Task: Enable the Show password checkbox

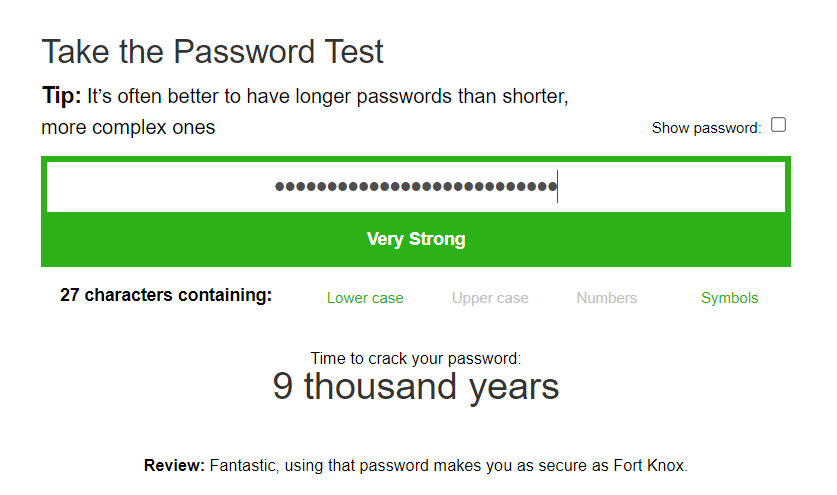Action: 779,125
